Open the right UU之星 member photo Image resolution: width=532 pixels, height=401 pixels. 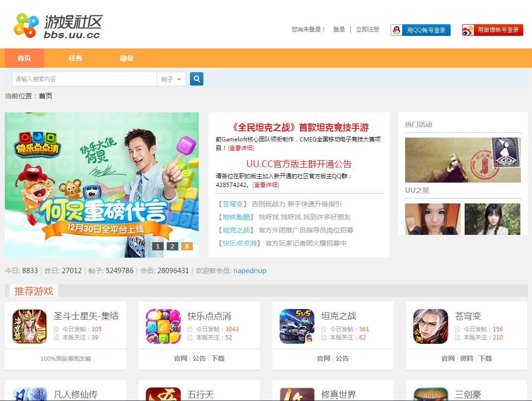point(492,219)
